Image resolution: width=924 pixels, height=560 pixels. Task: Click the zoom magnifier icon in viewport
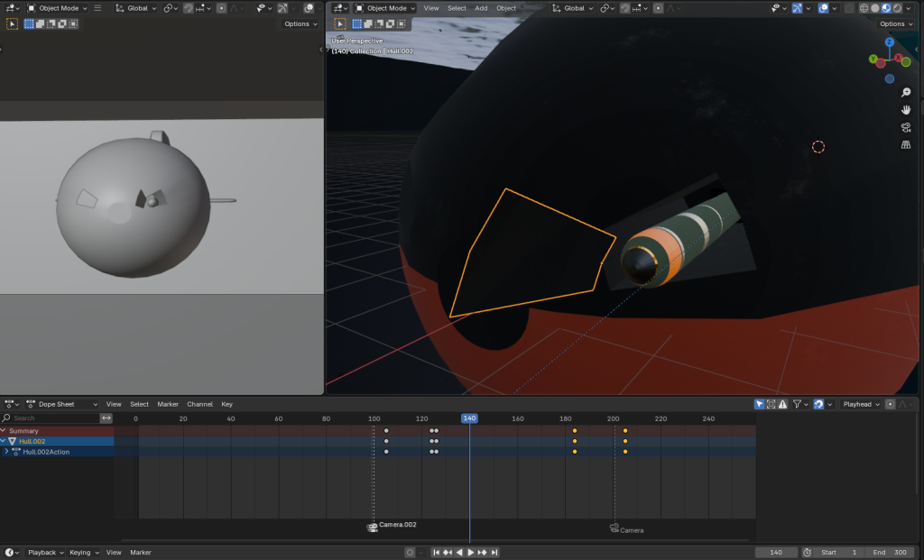[x=906, y=93]
